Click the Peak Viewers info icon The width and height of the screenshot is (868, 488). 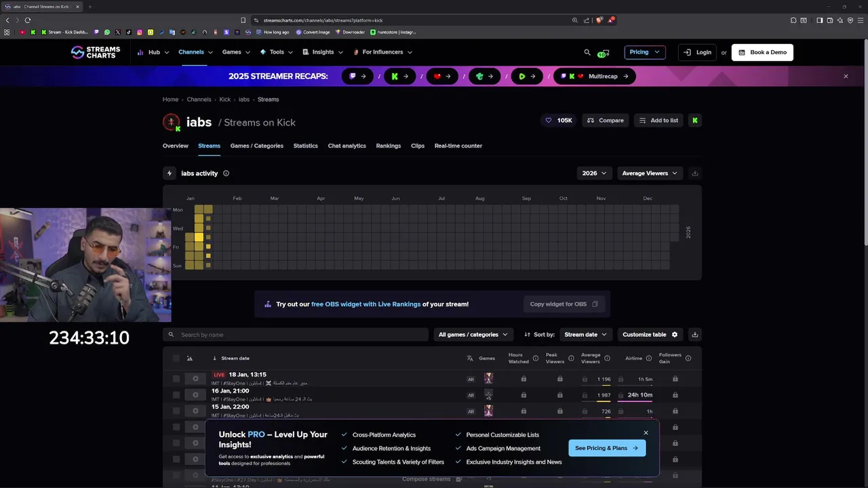point(571,358)
